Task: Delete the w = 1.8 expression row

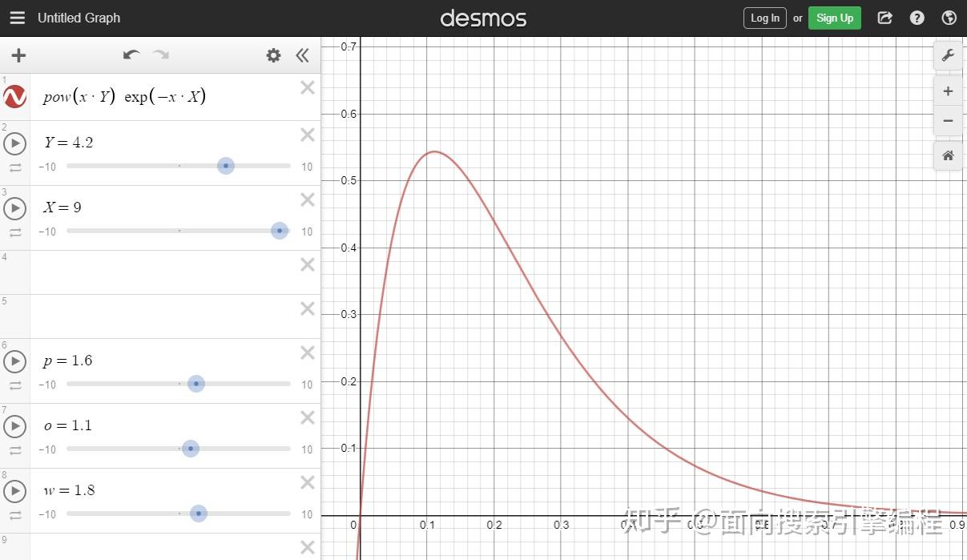Action: (308, 482)
